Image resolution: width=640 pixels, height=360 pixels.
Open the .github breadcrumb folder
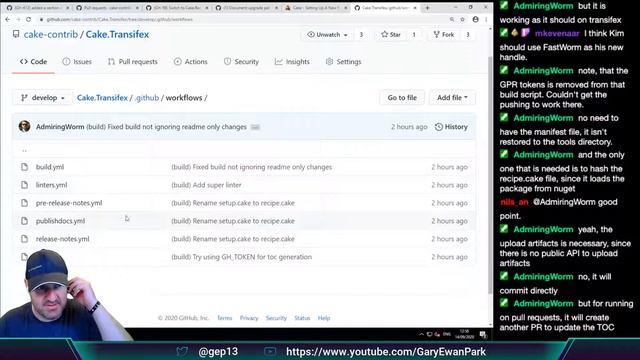pos(147,98)
